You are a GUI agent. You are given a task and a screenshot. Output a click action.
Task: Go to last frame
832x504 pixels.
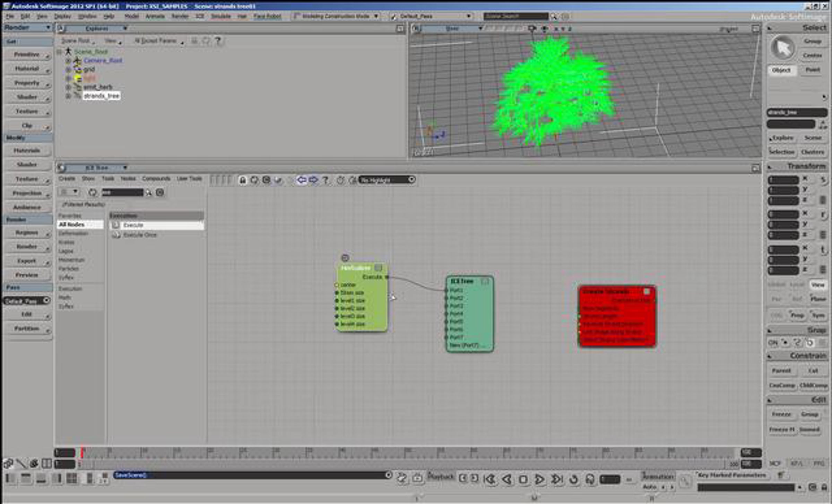[556, 479]
